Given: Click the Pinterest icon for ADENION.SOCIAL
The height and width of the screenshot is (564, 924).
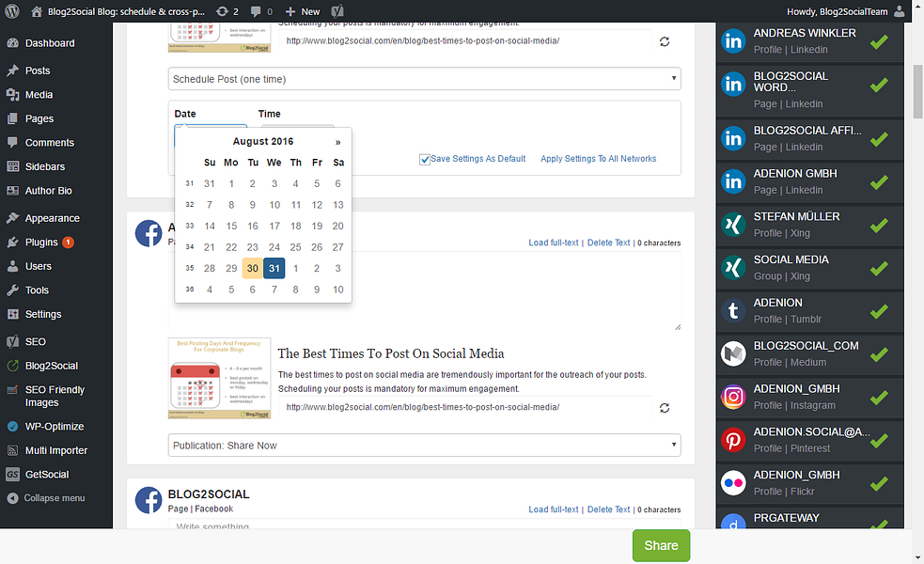Looking at the screenshot, I should (733, 440).
